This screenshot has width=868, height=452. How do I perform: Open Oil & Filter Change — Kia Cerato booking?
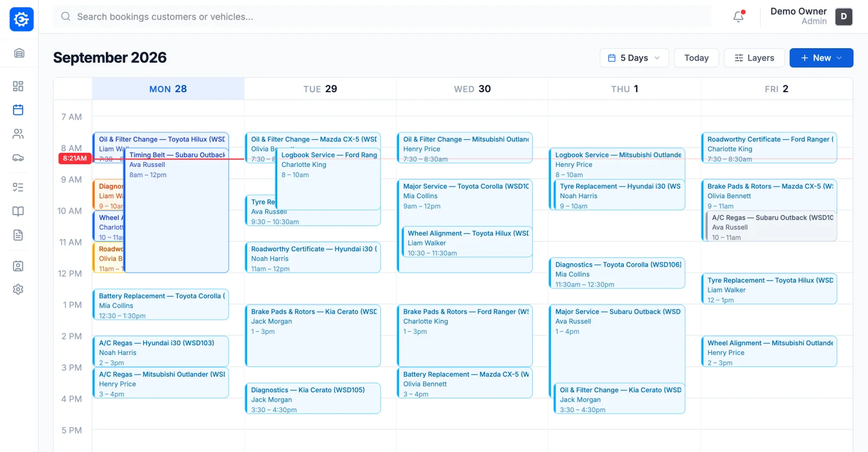point(620,398)
